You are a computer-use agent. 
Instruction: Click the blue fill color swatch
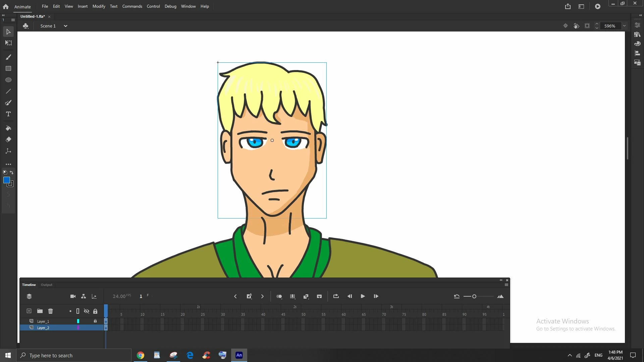[x=6, y=180]
